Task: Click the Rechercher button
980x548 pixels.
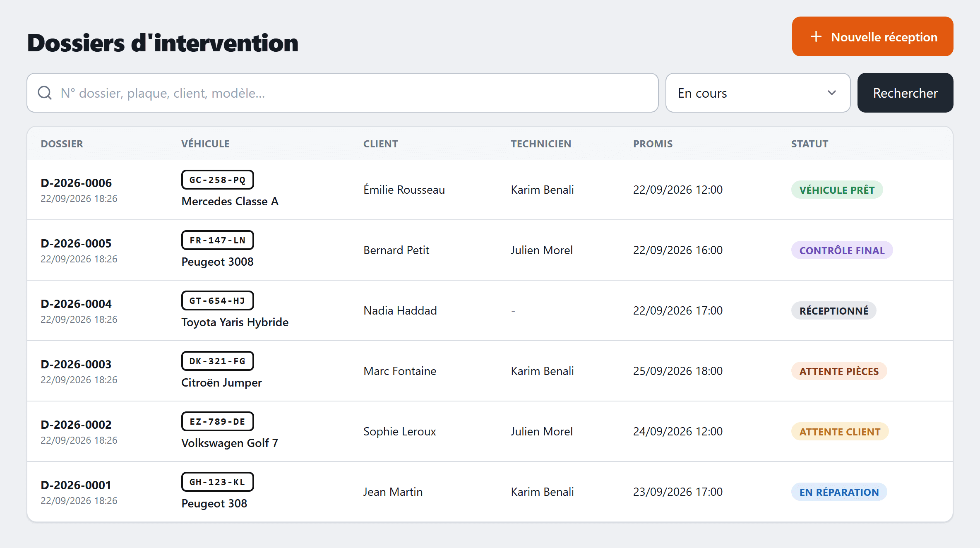Action: pos(905,93)
